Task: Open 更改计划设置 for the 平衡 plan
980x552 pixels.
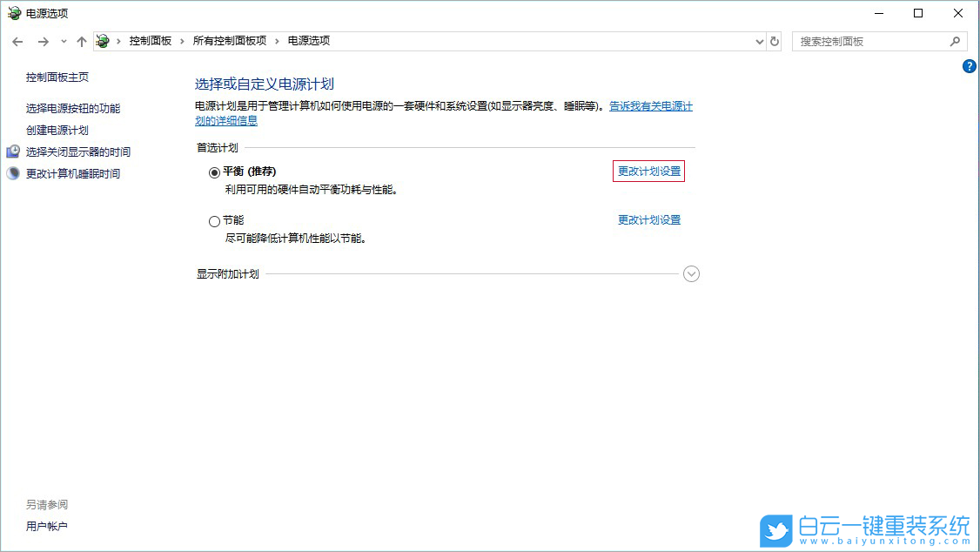Action: [x=648, y=172]
